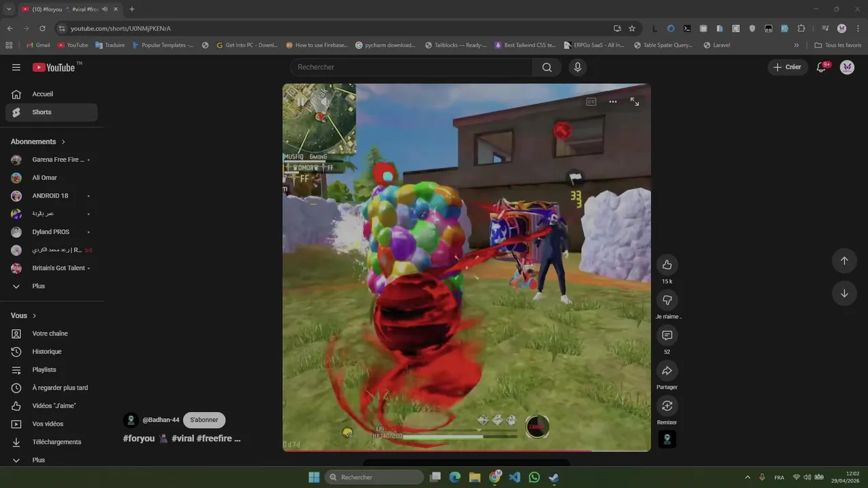868x488 pixels.
Task: Remix the short with the Remixer icon
Action: point(667,406)
